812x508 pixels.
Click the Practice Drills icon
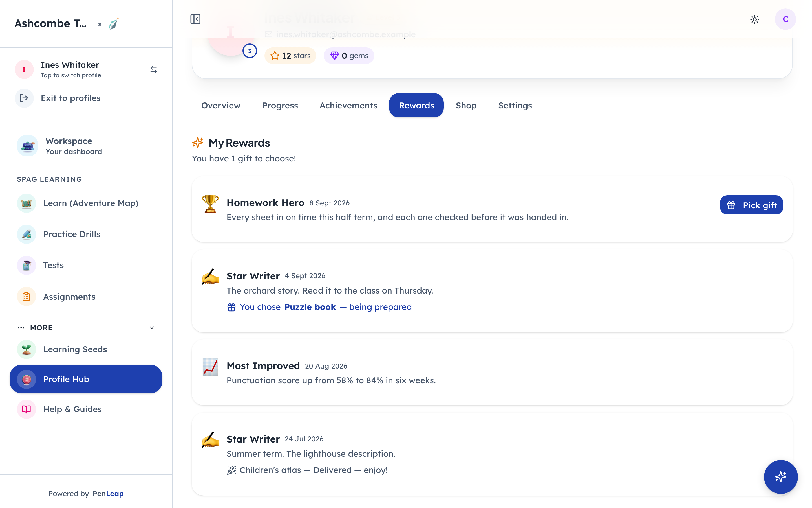click(27, 234)
